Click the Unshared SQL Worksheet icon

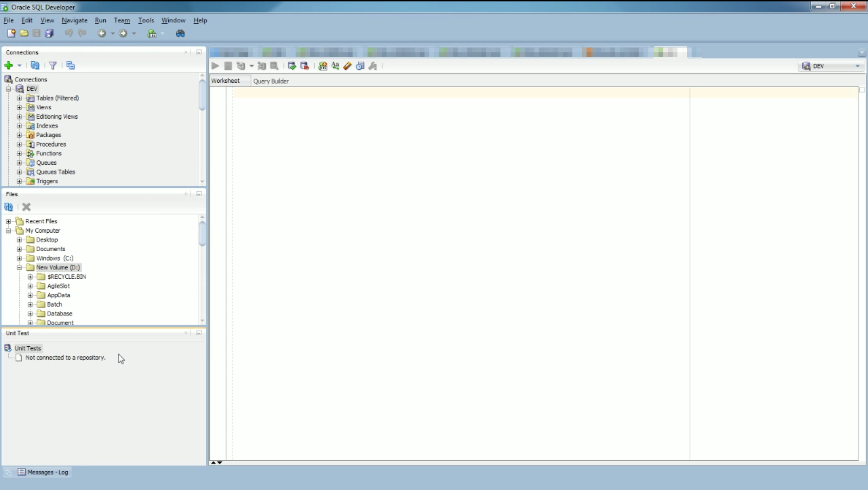point(323,66)
